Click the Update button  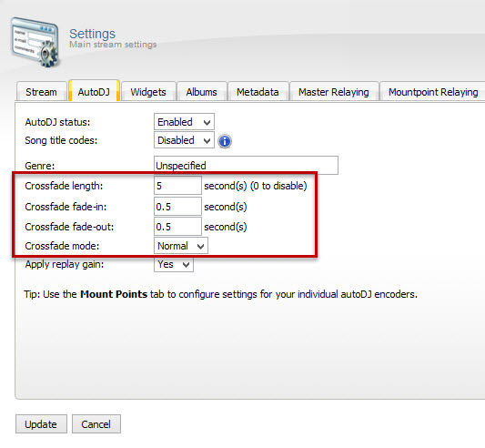(41, 424)
